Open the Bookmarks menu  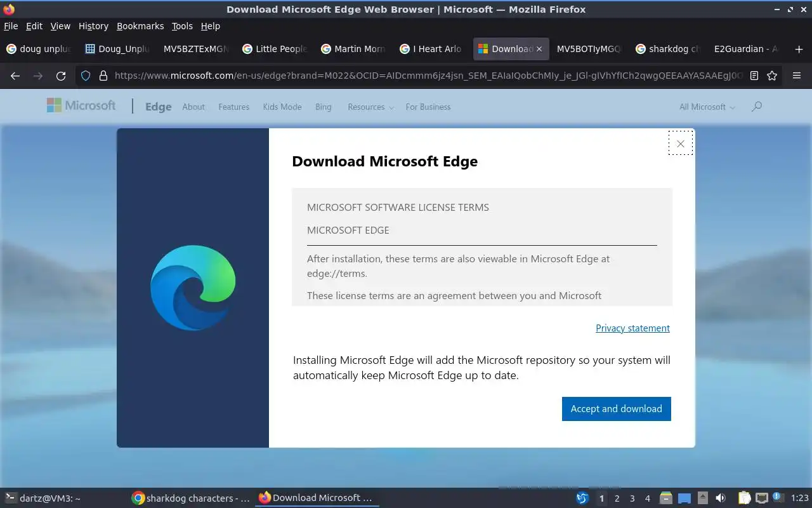tap(140, 26)
